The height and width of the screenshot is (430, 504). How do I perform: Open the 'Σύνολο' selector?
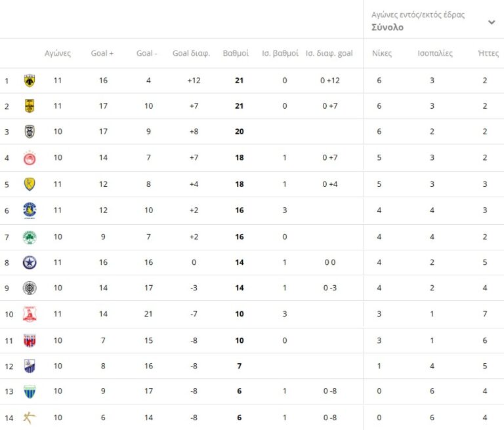pos(388,28)
